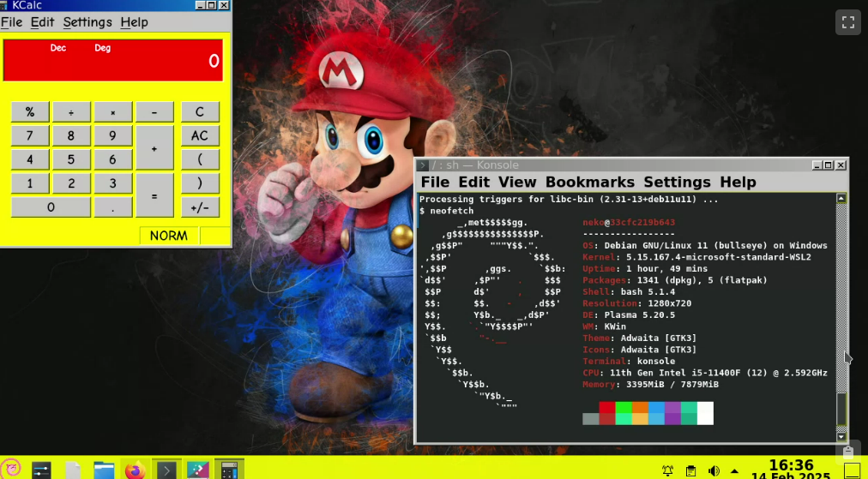Open Konsole View menu
This screenshot has width=868, height=479.
point(517,182)
